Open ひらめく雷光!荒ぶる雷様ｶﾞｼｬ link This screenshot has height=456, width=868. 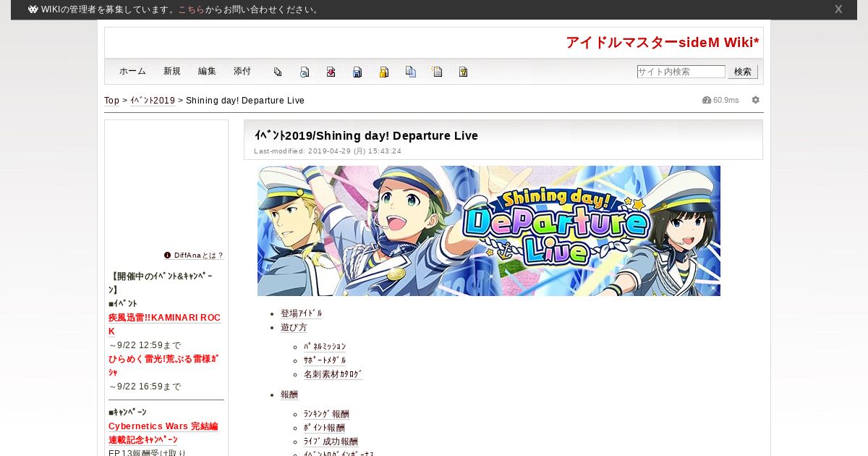tap(163, 365)
